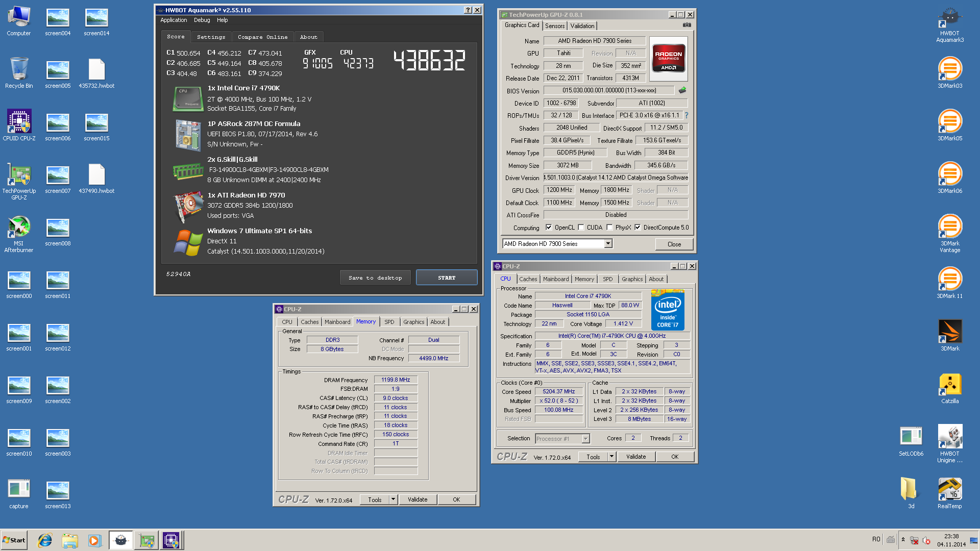Launch Catzilla desktop shortcut
The height and width of the screenshot is (551, 980).
click(x=950, y=389)
